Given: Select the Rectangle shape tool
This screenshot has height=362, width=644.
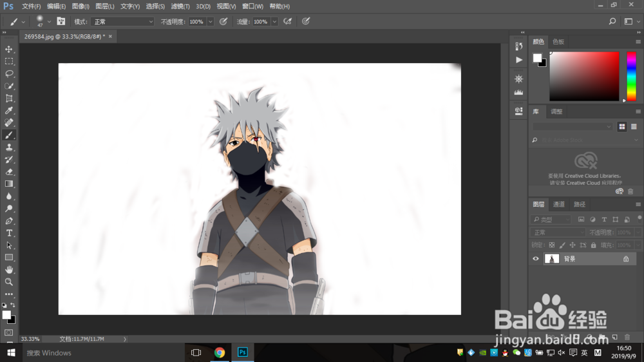Looking at the screenshot, I should tap(9, 257).
